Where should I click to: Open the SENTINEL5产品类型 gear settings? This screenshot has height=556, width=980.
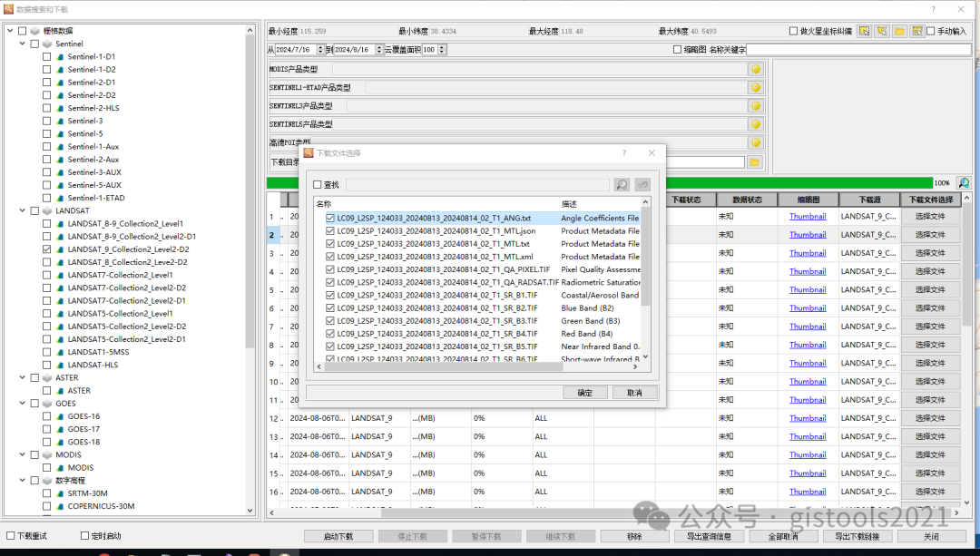756,124
